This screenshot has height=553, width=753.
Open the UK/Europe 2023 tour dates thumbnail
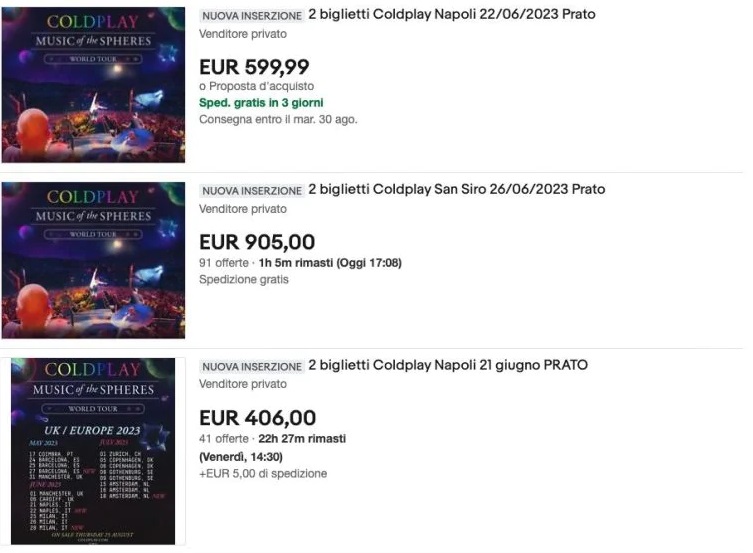pyautogui.click(x=93, y=450)
